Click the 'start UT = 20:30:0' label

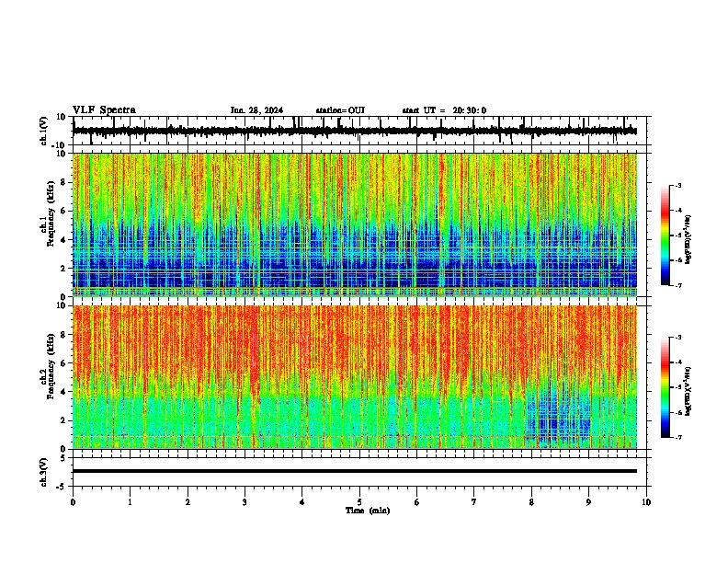[444, 110]
